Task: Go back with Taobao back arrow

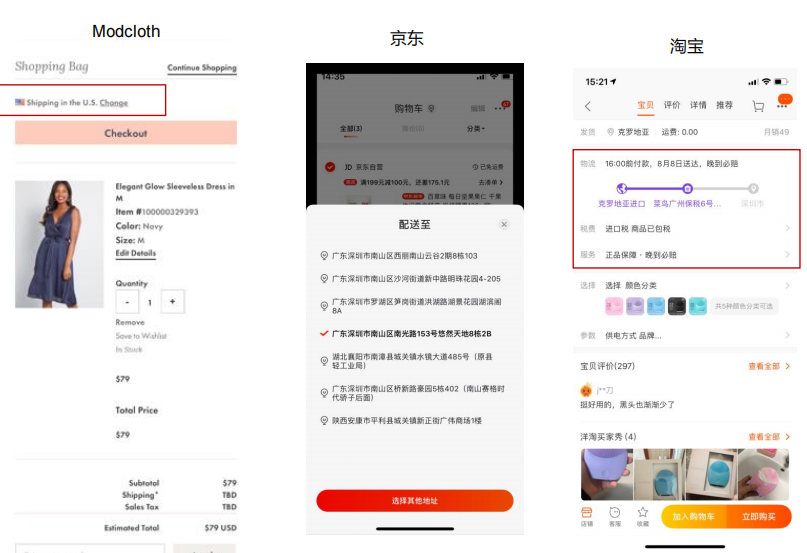Action: tap(588, 106)
